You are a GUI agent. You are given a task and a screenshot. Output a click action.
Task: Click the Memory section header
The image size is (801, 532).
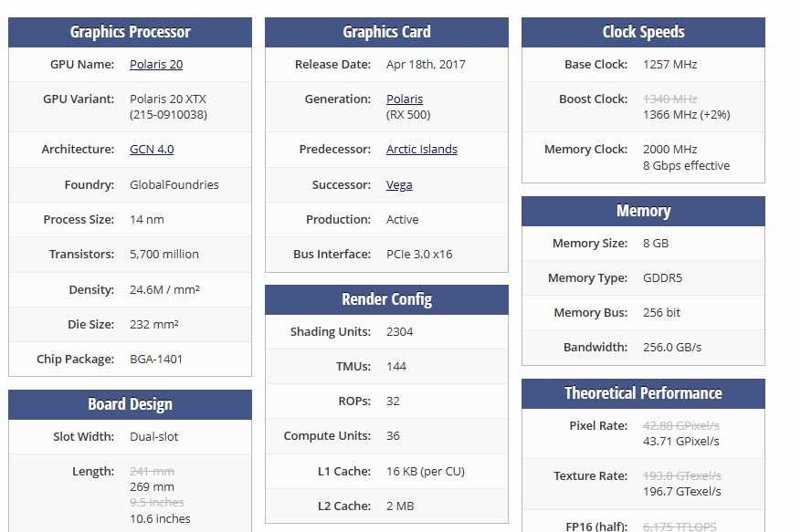(x=643, y=211)
